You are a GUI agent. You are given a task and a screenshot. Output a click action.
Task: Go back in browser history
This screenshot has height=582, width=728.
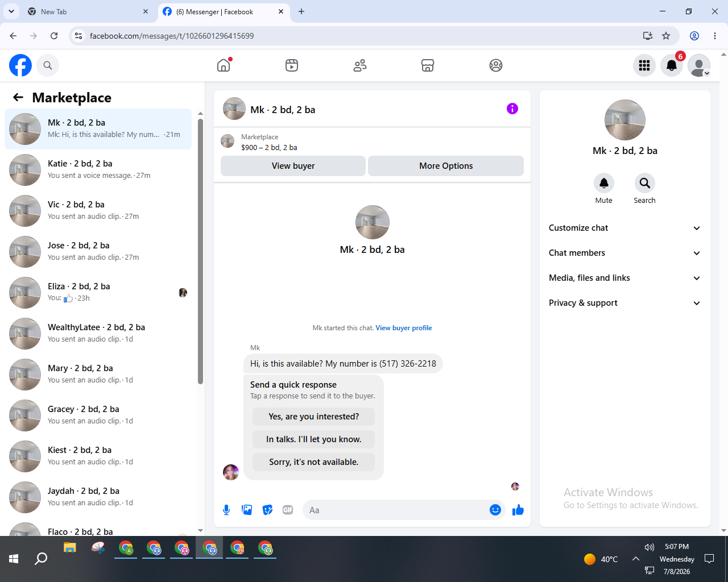(13, 36)
